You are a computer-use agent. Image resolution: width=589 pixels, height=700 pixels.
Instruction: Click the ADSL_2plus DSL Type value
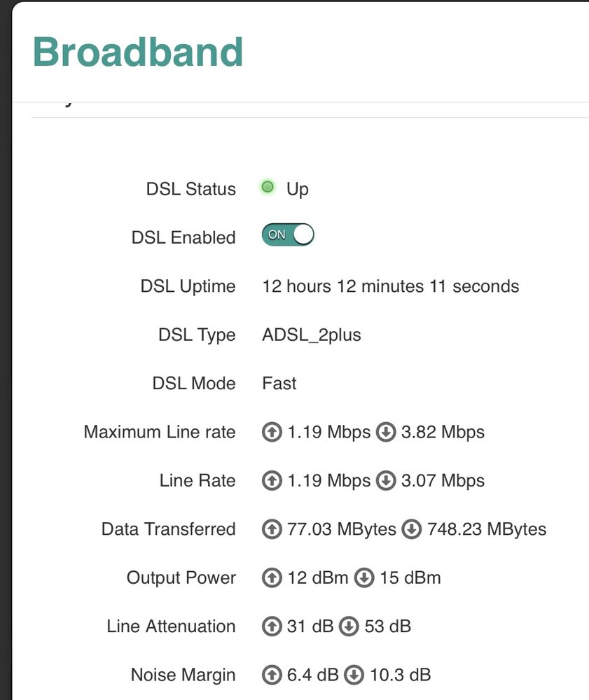312,335
